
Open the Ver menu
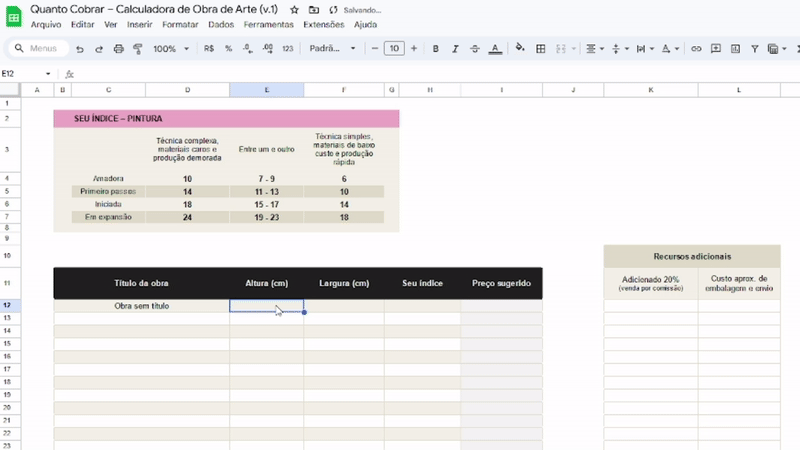click(111, 24)
